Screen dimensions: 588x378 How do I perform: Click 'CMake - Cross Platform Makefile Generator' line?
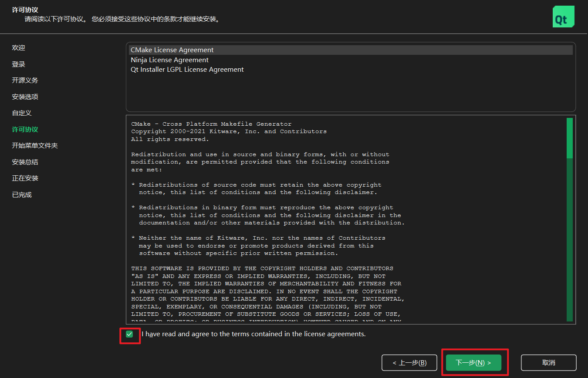point(211,124)
